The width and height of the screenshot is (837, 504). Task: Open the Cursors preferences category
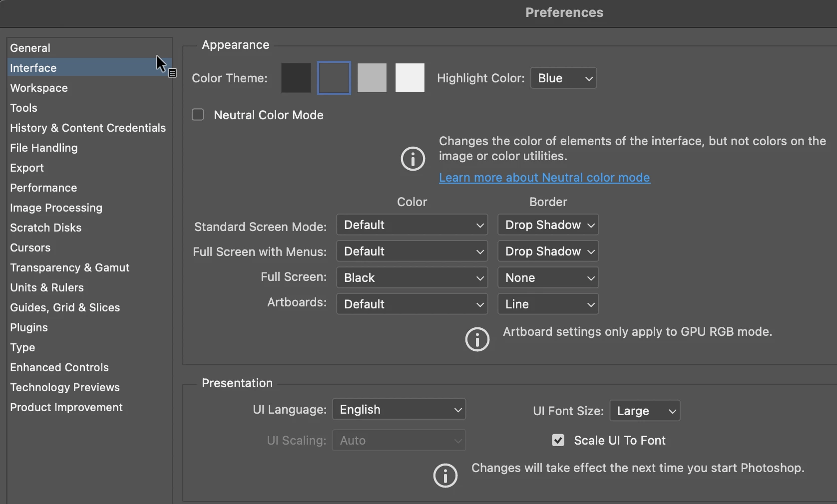[x=89, y=248]
